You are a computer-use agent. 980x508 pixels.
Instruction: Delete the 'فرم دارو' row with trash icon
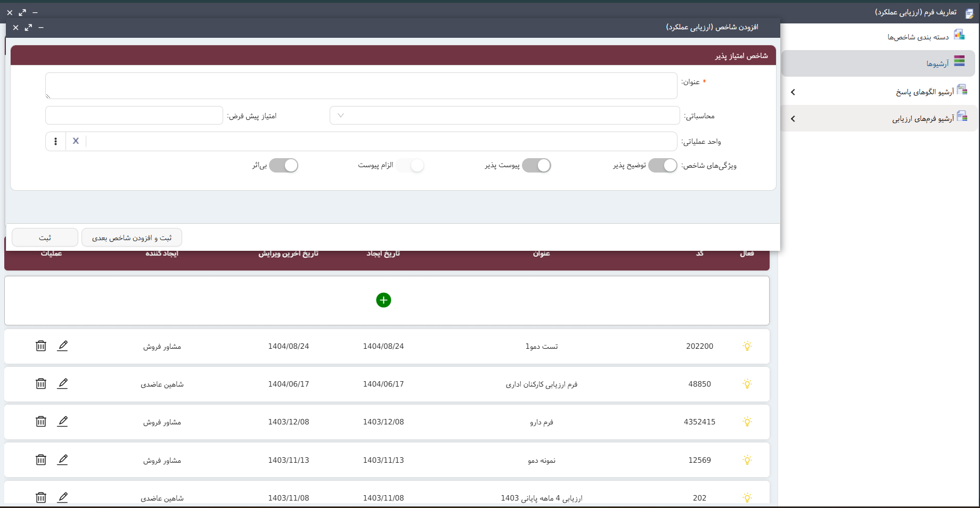(x=41, y=421)
